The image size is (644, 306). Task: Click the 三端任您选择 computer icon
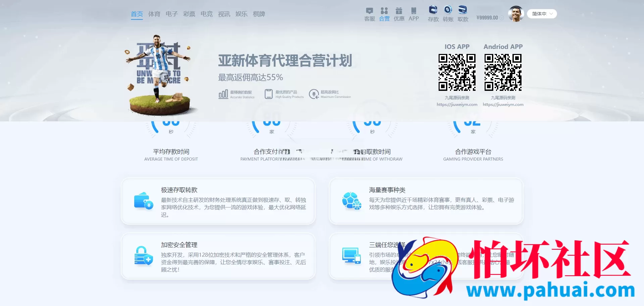click(351, 256)
